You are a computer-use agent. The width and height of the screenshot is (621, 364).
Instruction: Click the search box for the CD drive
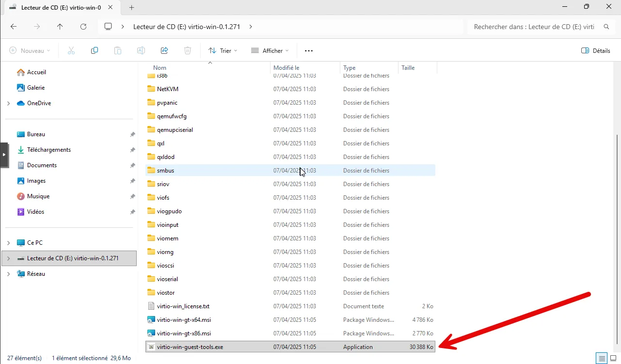coord(533,27)
